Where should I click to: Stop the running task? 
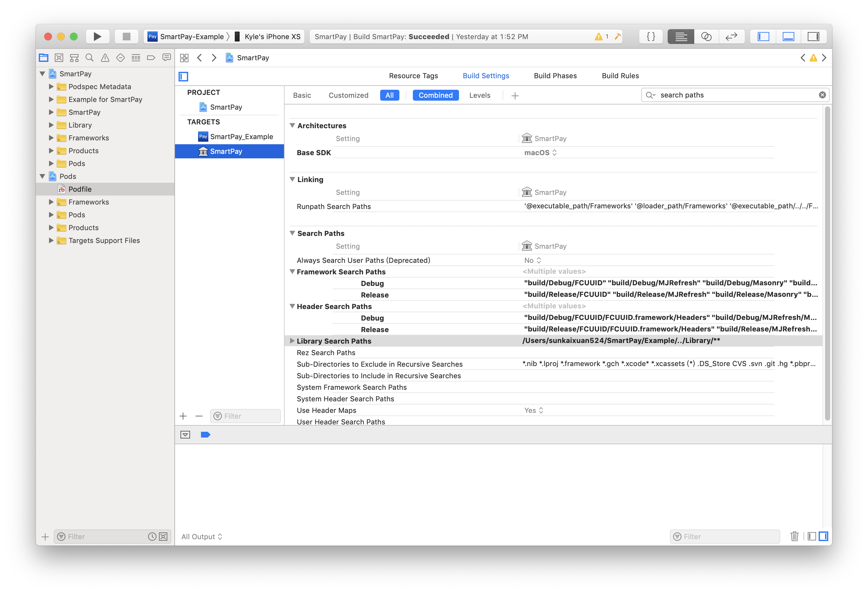pos(127,37)
